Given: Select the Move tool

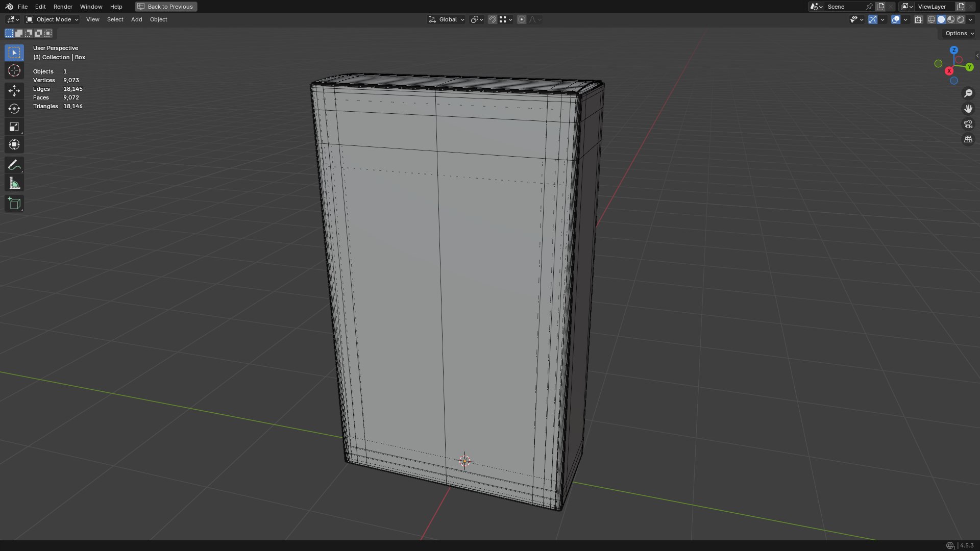Looking at the screenshot, I should [x=14, y=91].
